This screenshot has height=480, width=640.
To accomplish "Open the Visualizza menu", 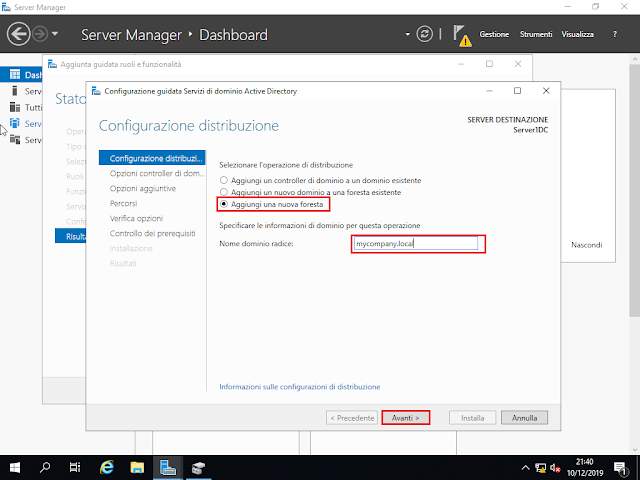I will 578,34.
